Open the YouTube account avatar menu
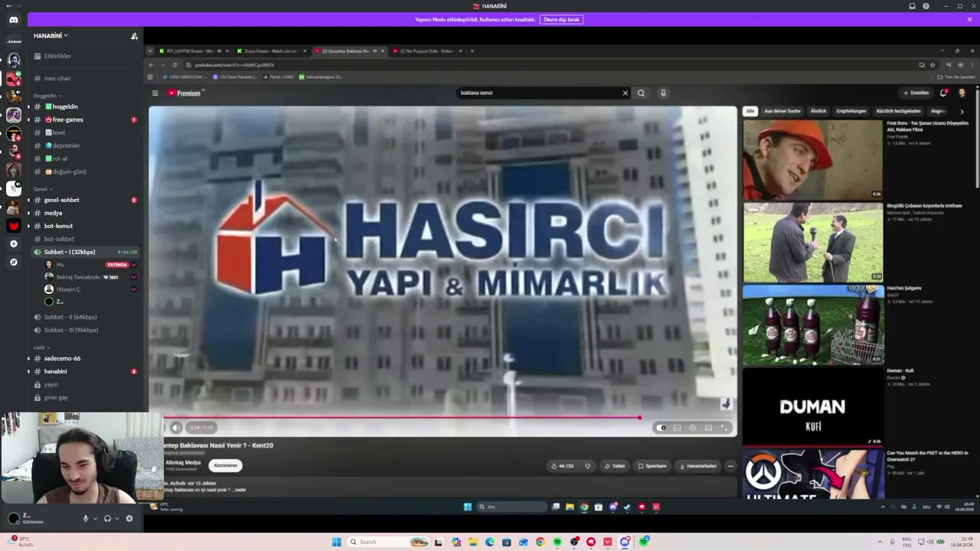Screen dimensions: 980x551 coord(962,93)
